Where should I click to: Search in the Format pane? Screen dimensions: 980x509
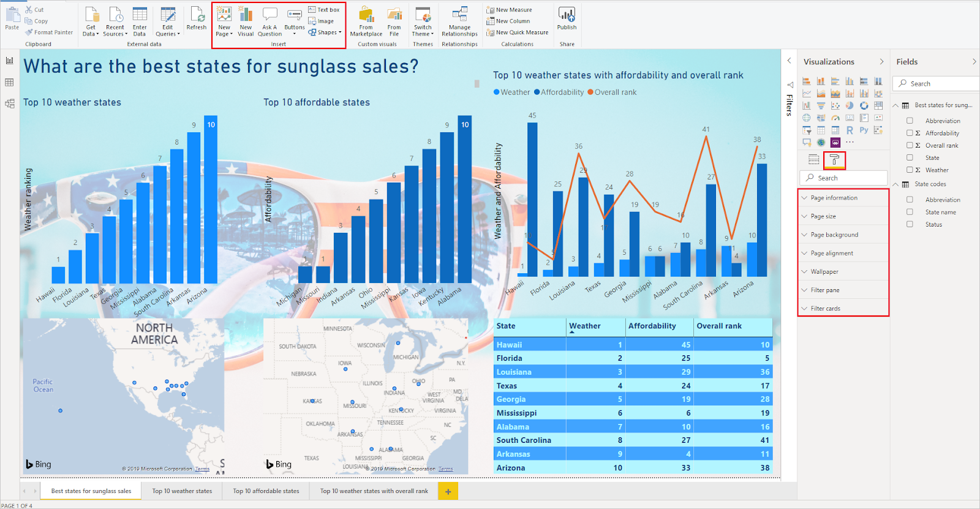click(x=843, y=178)
